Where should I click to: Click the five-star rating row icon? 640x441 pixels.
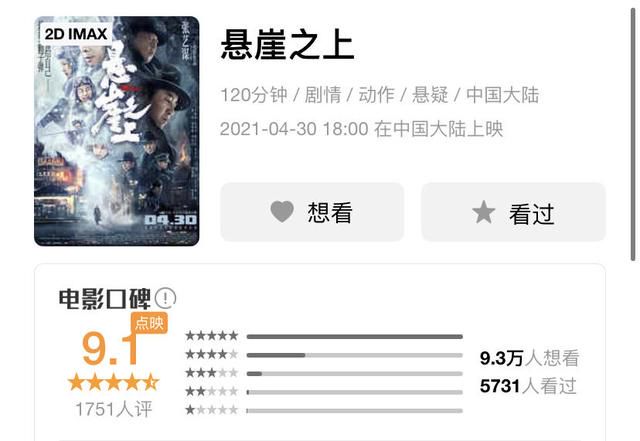point(211,336)
